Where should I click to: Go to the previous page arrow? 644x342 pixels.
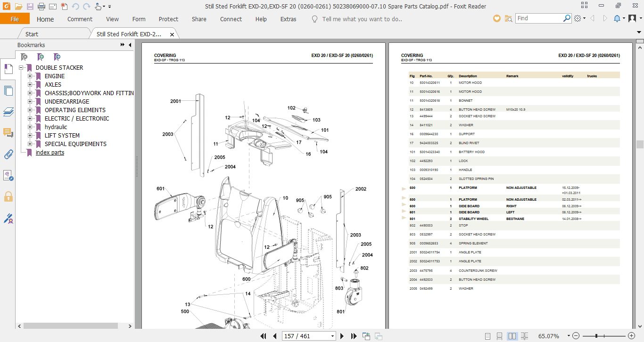point(274,336)
